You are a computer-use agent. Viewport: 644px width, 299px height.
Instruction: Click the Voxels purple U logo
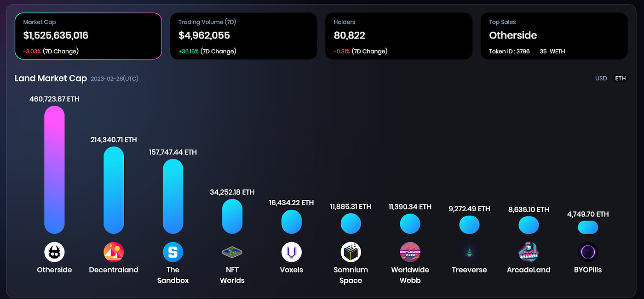pos(292,252)
